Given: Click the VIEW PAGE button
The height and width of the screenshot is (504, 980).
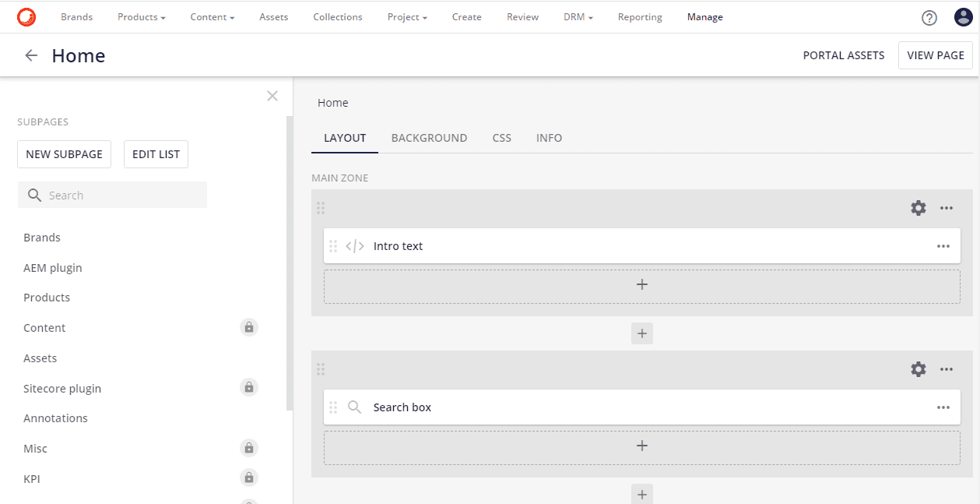Looking at the screenshot, I should [936, 55].
